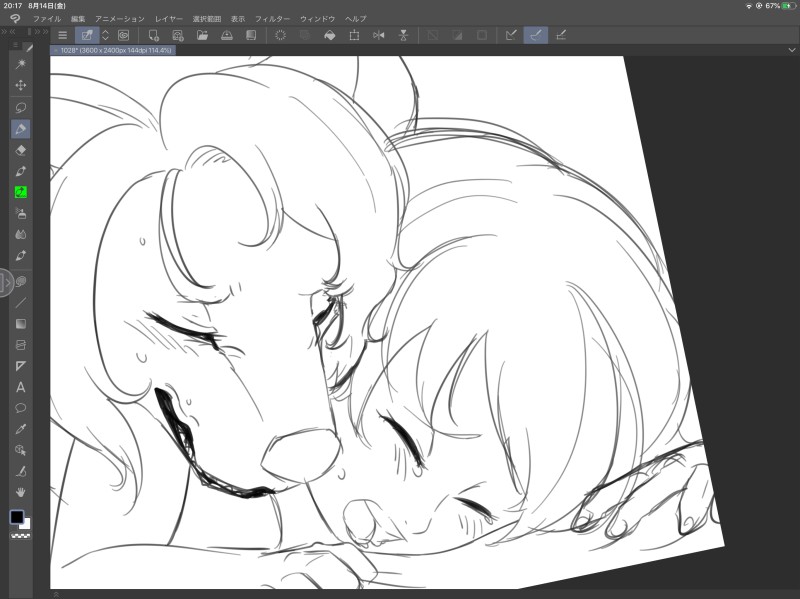This screenshot has height=599, width=800.
Task: Toggle the highlighted snap to special ruler
Action: coord(536,35)
